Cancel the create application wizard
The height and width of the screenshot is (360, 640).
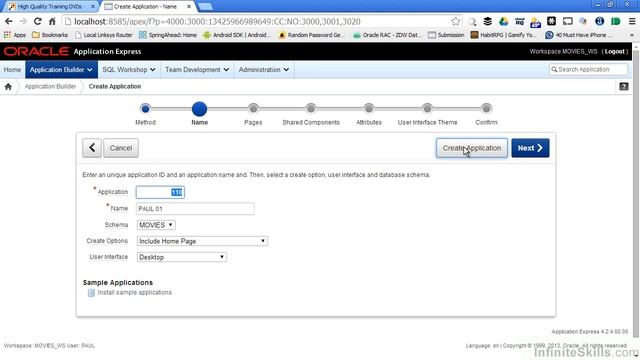coord(121,148)
